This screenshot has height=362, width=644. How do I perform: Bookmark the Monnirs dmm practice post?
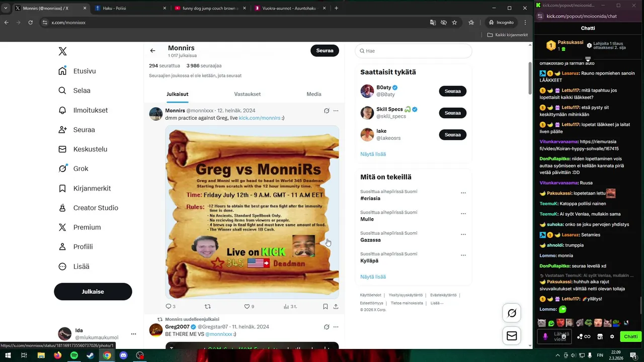[326, 306]
